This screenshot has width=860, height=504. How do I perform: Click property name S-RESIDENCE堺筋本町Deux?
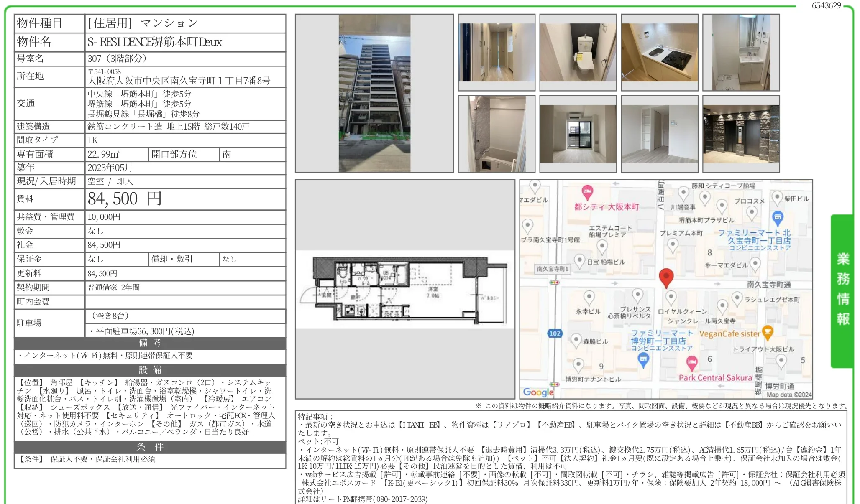[154, 42]
